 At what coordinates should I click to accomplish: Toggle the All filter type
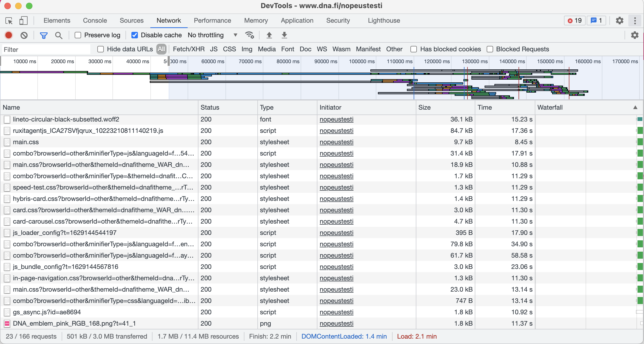[x=161, y=49]
